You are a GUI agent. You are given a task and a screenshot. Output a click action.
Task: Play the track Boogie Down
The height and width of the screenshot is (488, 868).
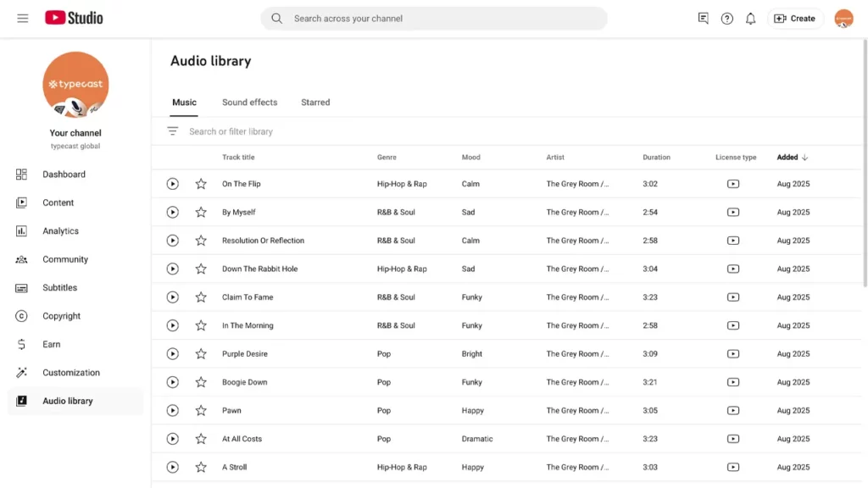tap(173, 382)
